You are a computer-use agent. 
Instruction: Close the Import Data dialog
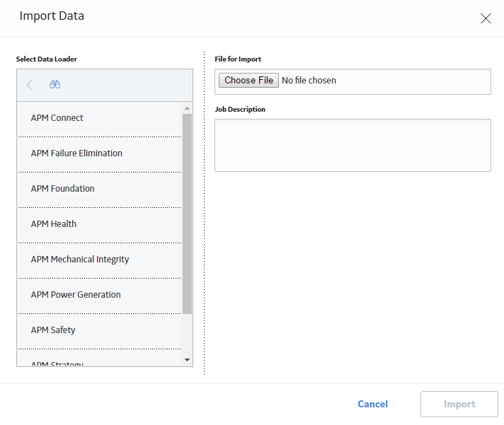(486, 18)
